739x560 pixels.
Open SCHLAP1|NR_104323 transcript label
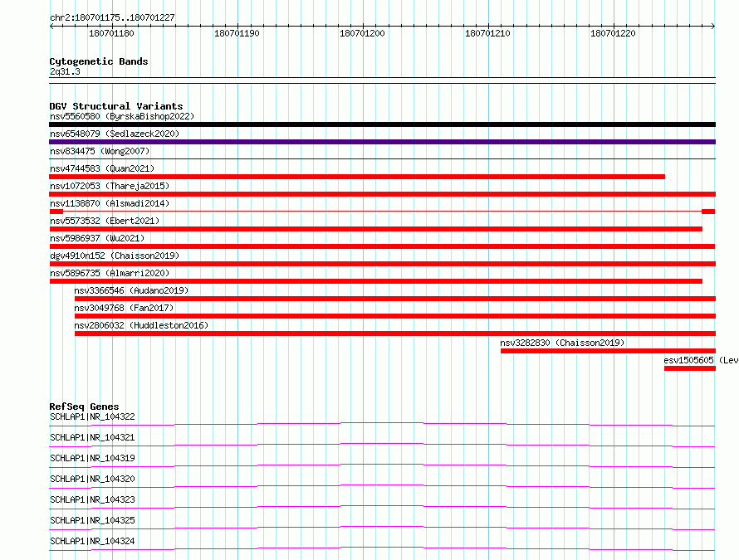coord(92,499)
